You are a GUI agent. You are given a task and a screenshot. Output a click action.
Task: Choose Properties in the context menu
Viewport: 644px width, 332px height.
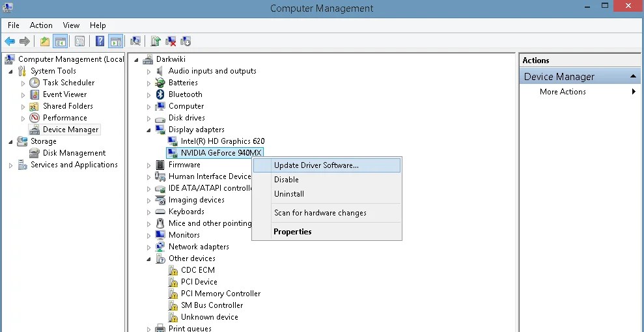pyautogui.click(x=326, y=232)
